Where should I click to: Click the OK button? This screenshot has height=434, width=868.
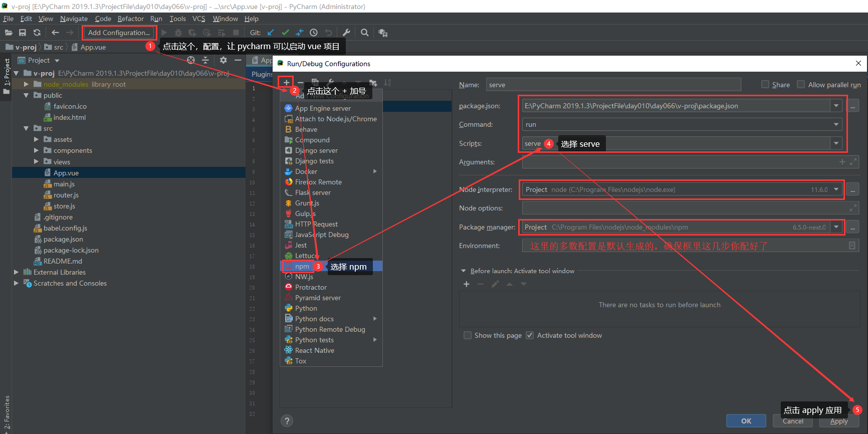(746, 421)
